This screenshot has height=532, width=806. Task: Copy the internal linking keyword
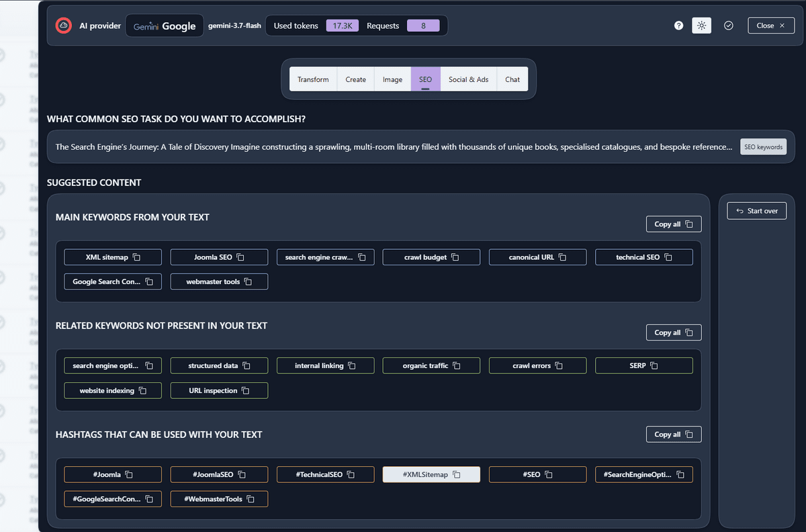tap(325, 365)
